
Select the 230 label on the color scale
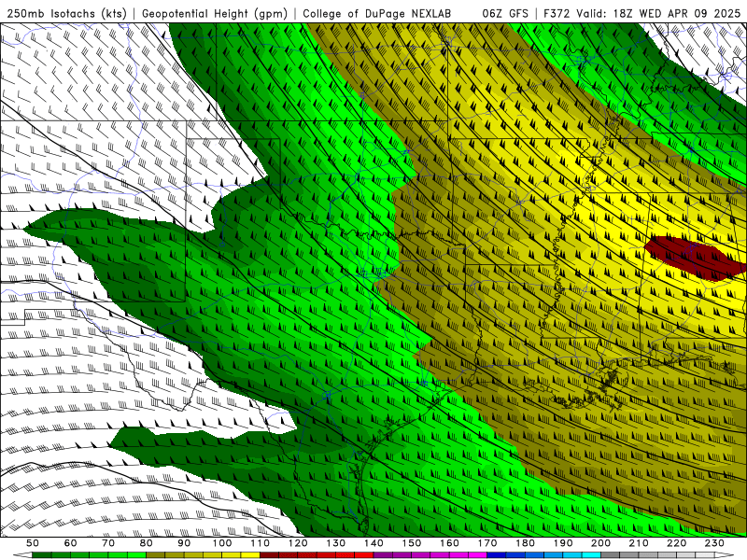coord(714,543)
